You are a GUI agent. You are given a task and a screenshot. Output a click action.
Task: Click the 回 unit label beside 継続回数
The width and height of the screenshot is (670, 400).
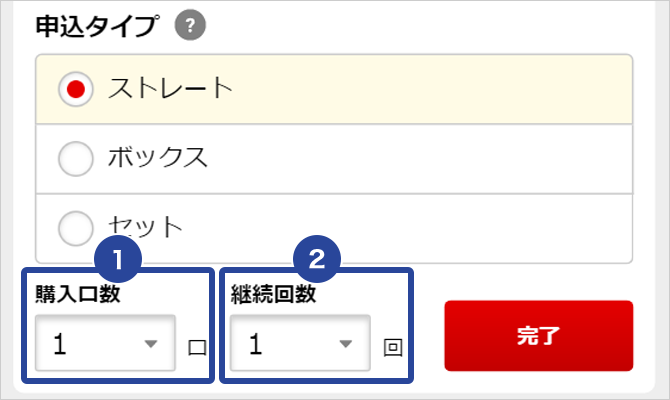[x=393, y=349]
